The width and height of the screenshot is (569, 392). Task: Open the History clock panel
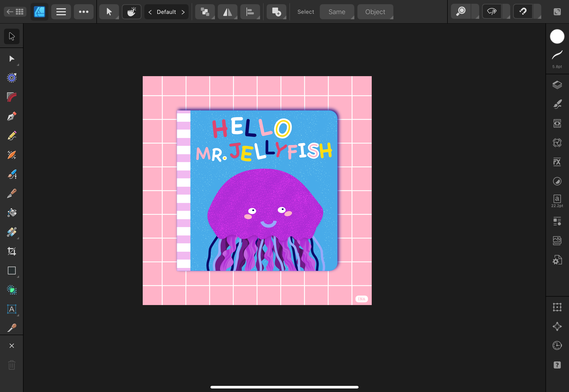coord(557,345)
